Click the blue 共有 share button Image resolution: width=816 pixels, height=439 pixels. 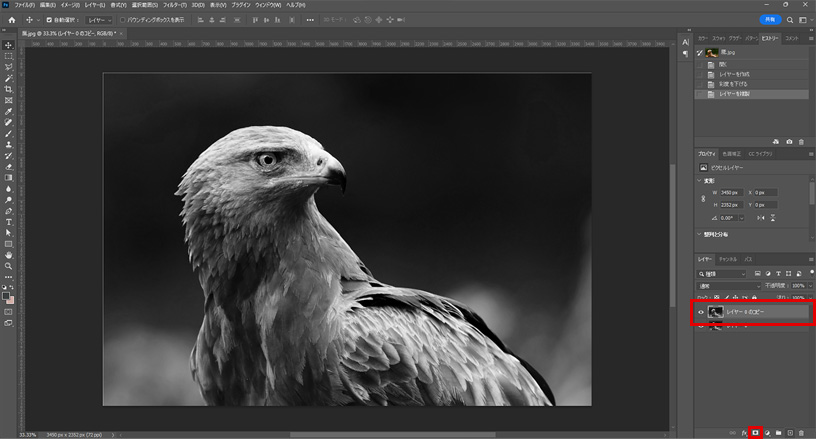[770, 20]
